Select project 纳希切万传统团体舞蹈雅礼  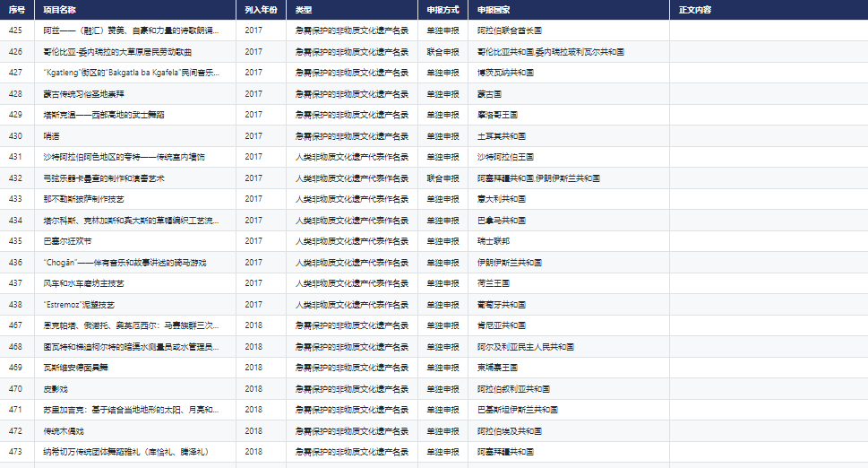pos(127,451)
